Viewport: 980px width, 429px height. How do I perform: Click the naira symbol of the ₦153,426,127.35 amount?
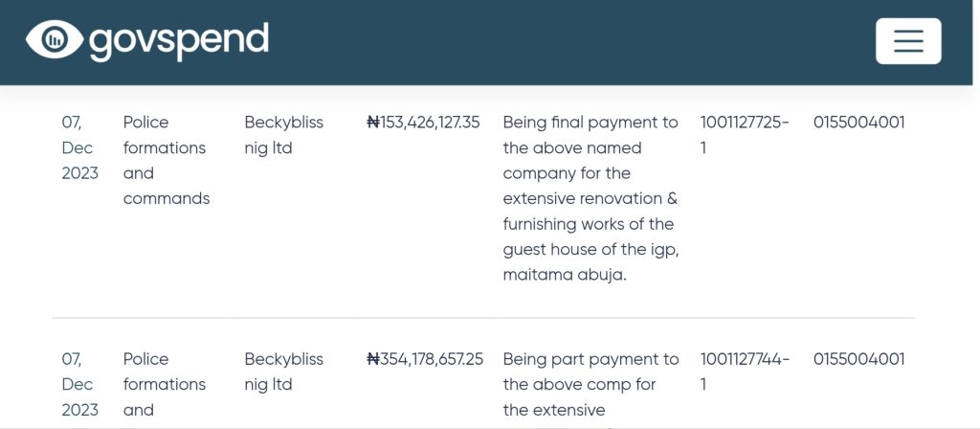(x=373, y=123)
